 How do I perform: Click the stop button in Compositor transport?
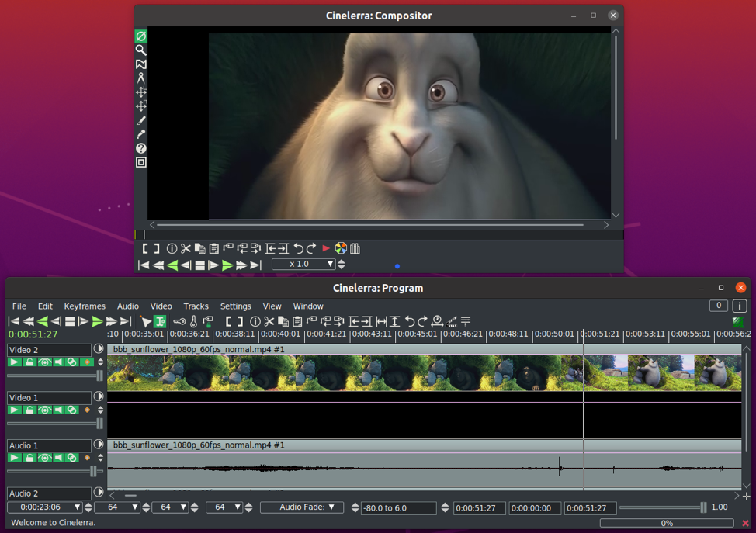[199, 265]
